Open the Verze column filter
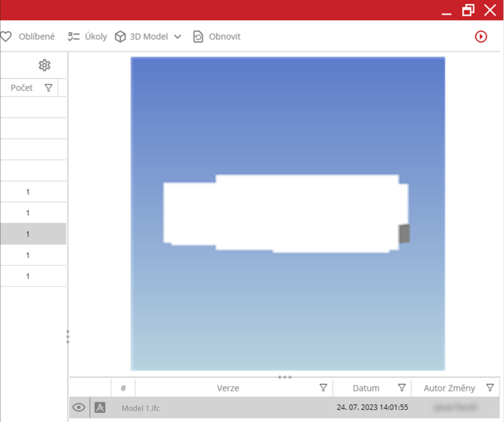This screenshot has height=422, width=504. coord(323,388)
